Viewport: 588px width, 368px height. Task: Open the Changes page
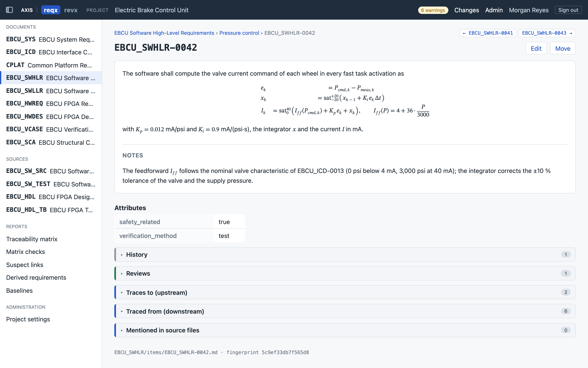467,10
